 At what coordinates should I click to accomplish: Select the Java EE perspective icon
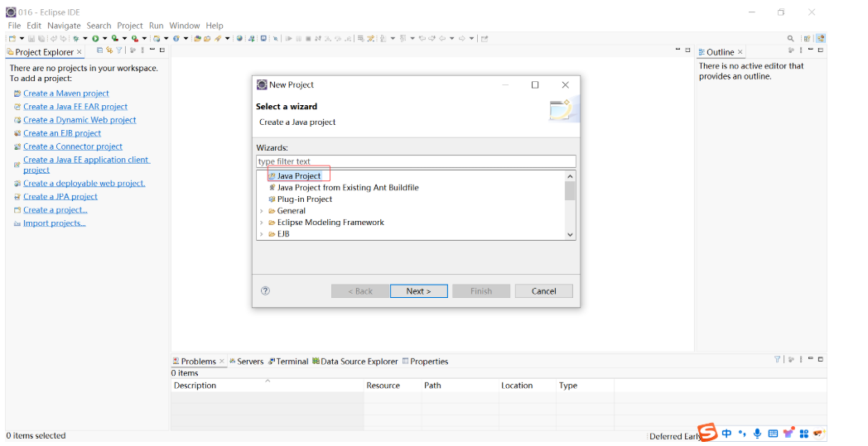[821, 38]
